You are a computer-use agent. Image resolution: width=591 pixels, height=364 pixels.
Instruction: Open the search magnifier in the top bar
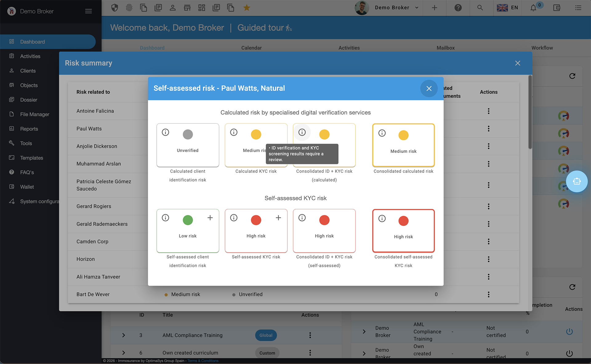[480, 8]
